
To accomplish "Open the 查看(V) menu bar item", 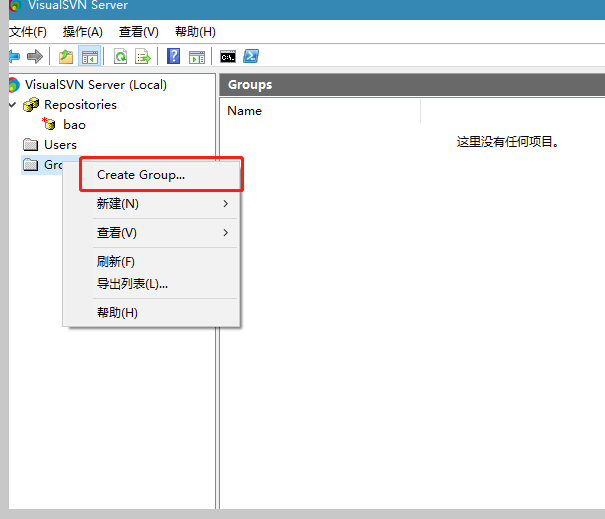I will [x=139, y=32].
